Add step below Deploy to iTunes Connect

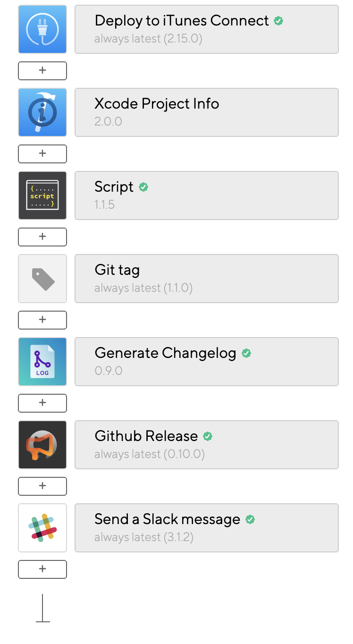tap(42, 71)
